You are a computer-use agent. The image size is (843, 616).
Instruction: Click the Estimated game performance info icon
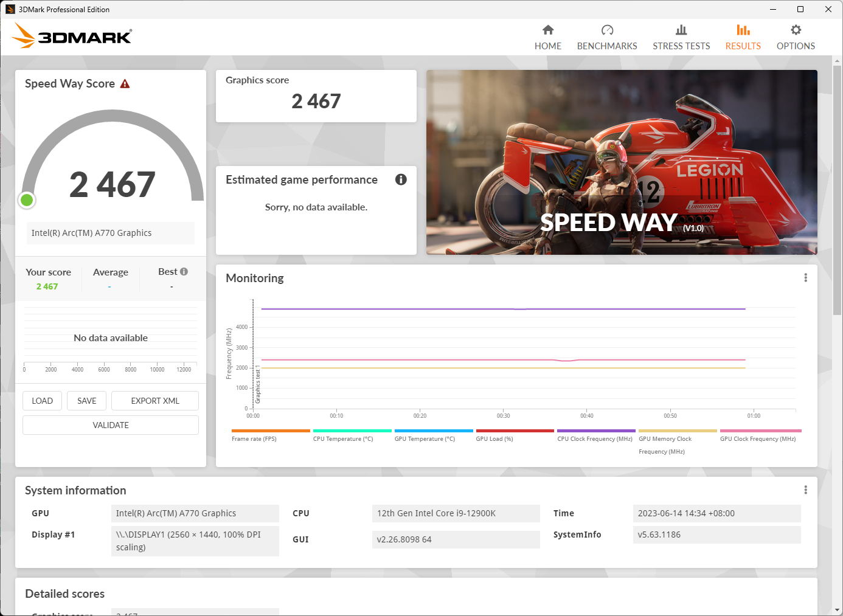pyautogui.click(x=401, y=179)
